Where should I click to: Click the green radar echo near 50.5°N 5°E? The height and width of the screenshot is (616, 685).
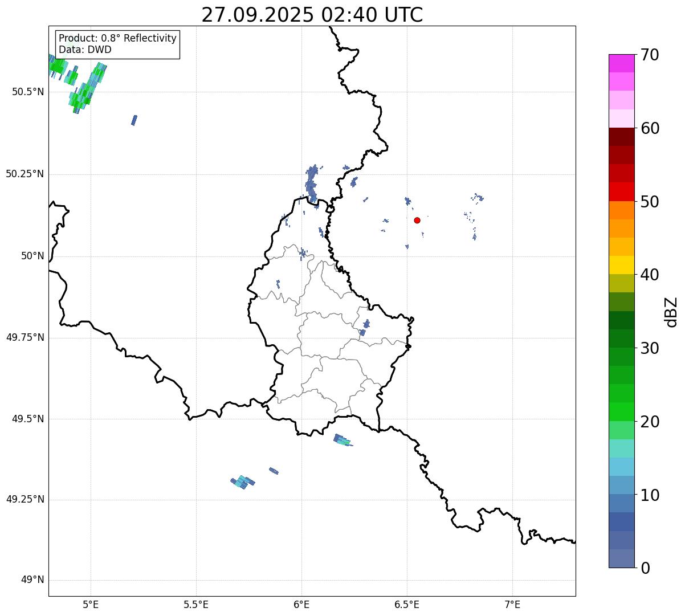87,88
